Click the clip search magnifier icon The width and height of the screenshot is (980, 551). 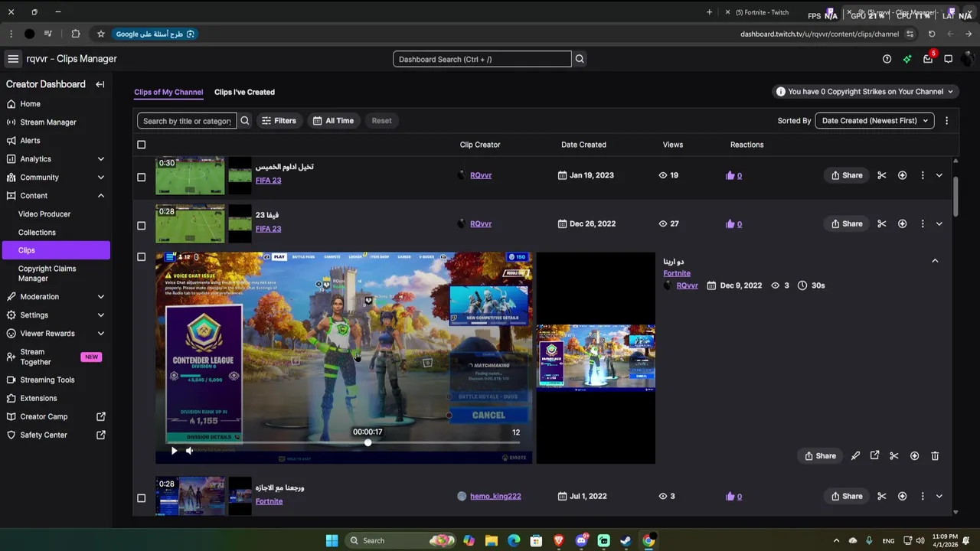245,121
